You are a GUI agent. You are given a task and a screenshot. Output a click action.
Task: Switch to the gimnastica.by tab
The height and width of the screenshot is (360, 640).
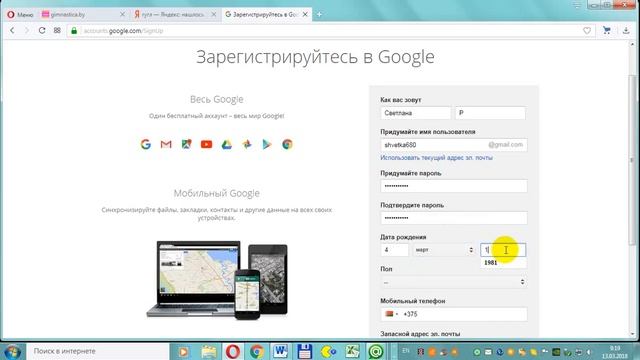[84, 14]
